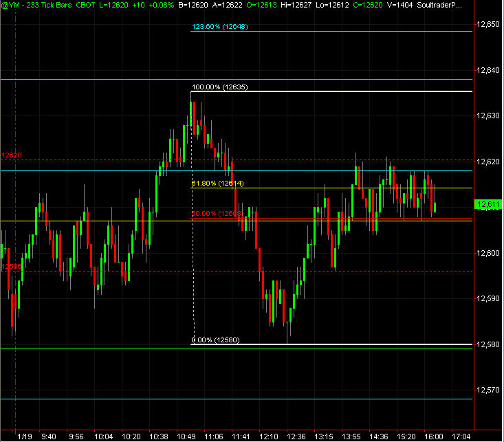Click the 16:00 time axis label
The width and height of the screenshot is (504, 442).
coord(434,437)
